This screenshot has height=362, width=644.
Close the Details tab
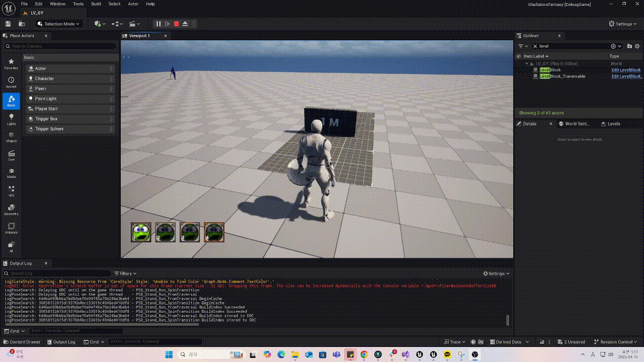(550, 124)
